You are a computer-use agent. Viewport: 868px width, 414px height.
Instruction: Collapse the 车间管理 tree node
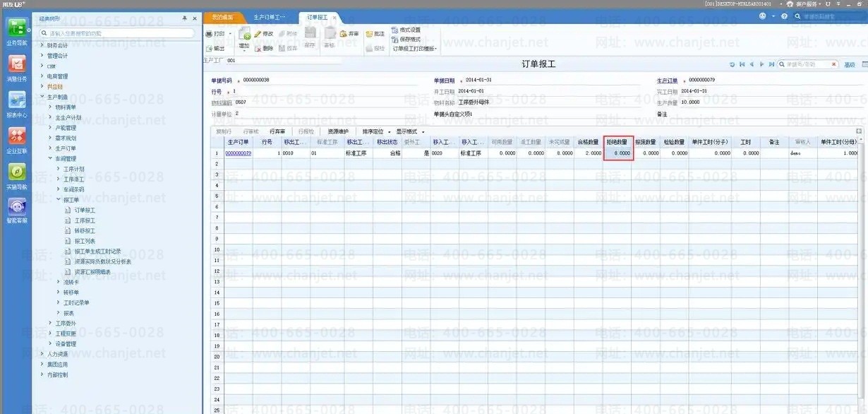pos(50,159)
